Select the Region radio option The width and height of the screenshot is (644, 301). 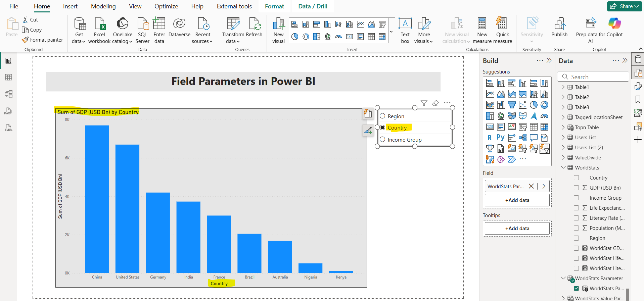click(382, 116)
